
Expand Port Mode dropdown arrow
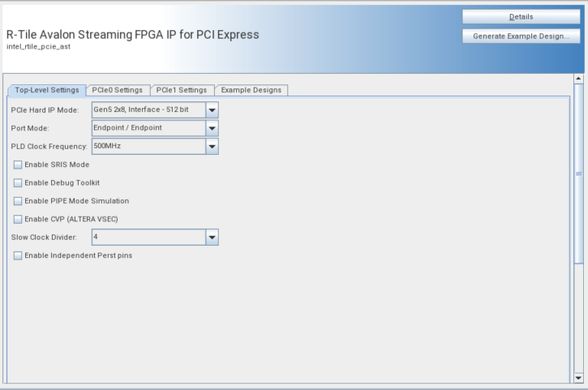(212, 128)
